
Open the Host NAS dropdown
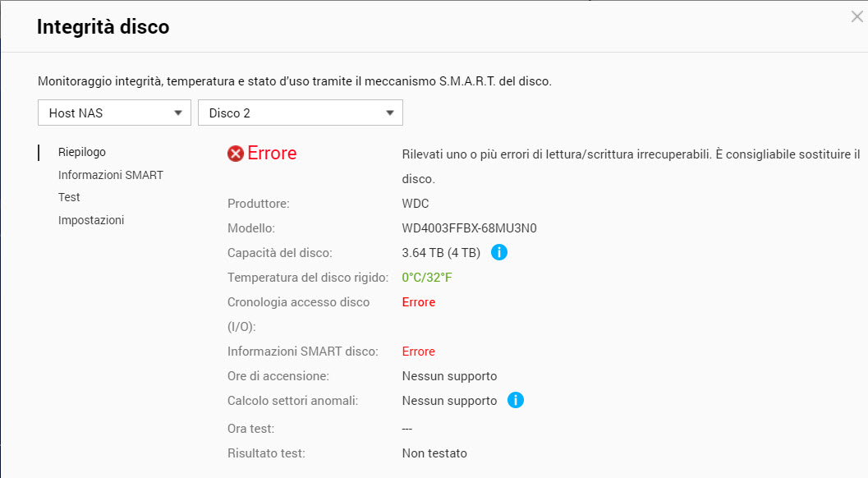pyautogui.click(x=114, y=113)
